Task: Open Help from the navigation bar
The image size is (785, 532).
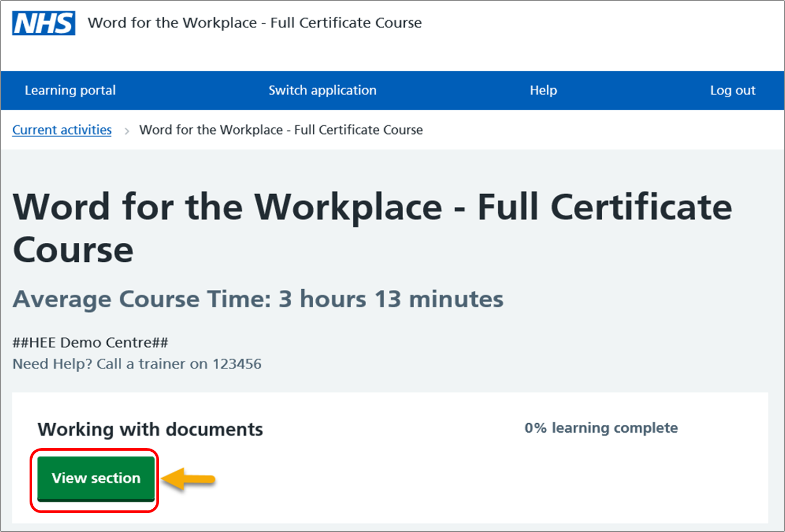Action: 543,90
